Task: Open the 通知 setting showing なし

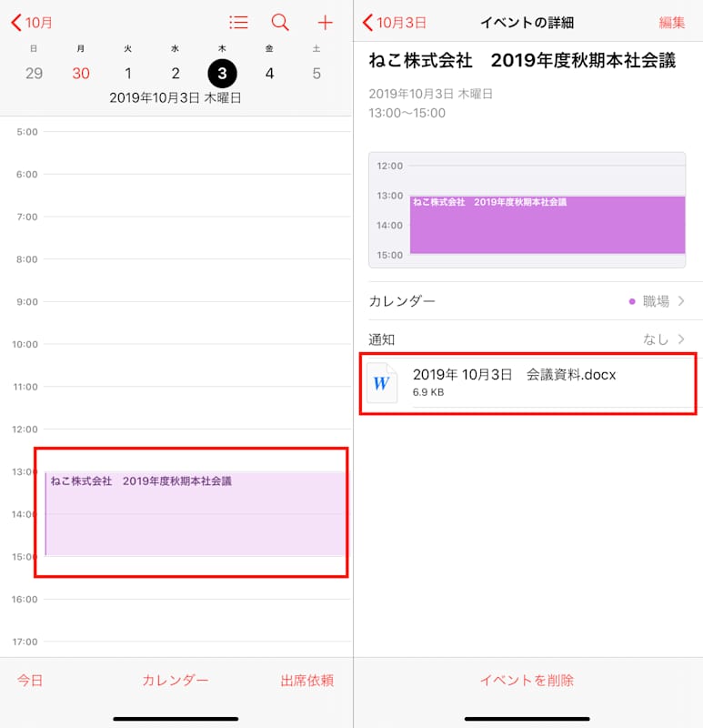Action: pos(655,339)
